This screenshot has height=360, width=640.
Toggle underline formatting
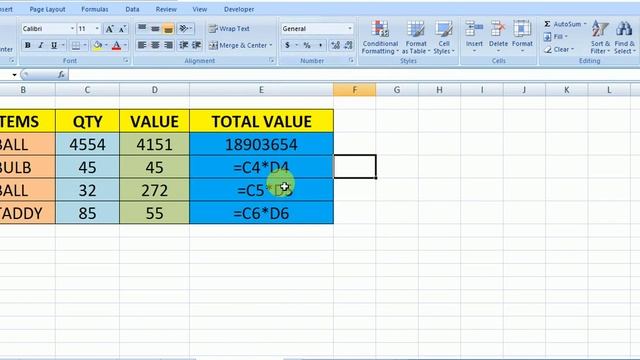pyautogui.click(x=54, y=45)
